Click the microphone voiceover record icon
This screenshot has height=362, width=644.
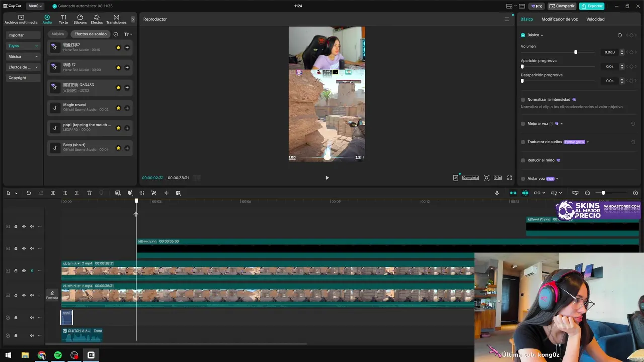(497, 193)
